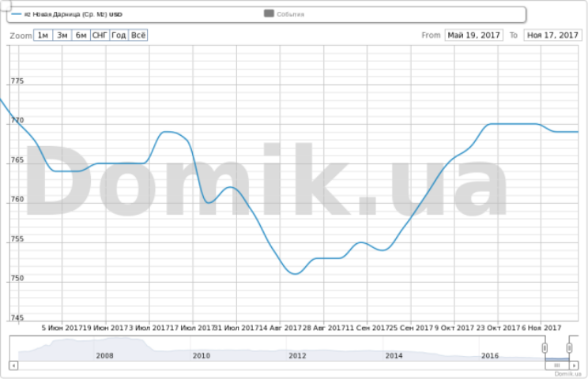Click the From date field Май 19, 2017
The image size is (588, 379).
pos(473,36)
